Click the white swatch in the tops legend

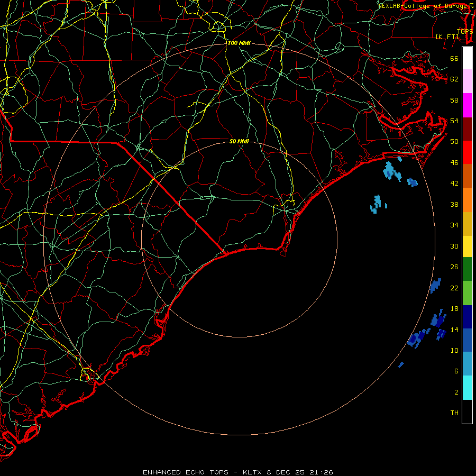click(x=467, y=58)
